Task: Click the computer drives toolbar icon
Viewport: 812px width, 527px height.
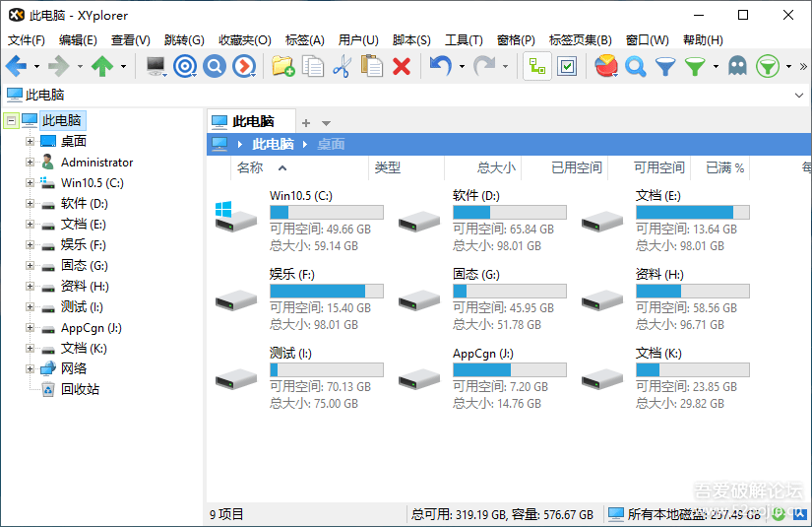Action: coord(156,66)
